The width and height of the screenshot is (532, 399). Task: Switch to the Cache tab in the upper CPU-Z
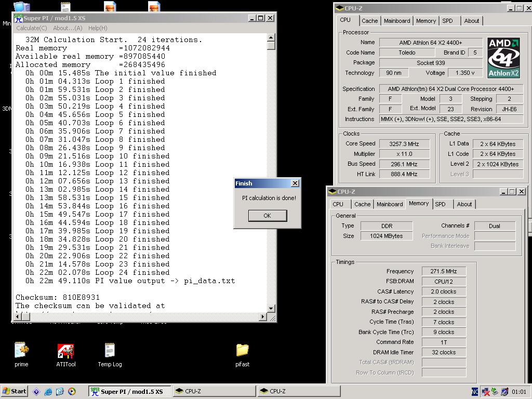[369, 21]
